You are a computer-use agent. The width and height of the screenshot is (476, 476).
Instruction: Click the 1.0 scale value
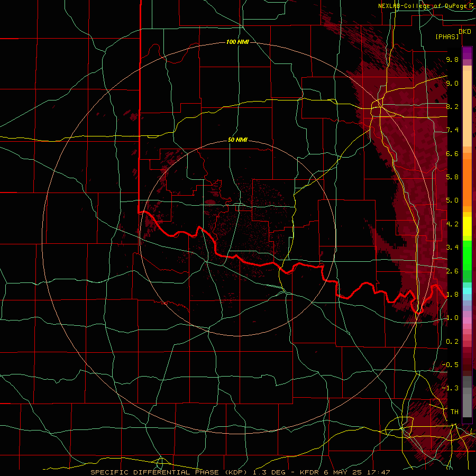[452, 318]
